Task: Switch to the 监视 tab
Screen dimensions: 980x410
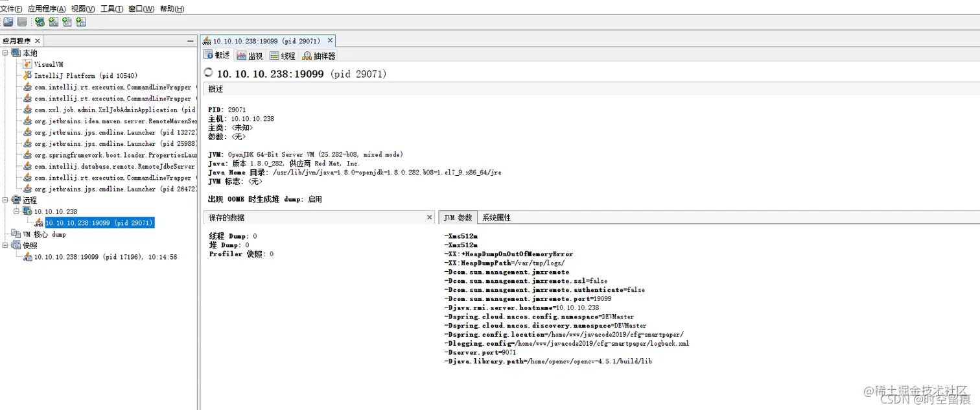Action: tap(250, 56)
